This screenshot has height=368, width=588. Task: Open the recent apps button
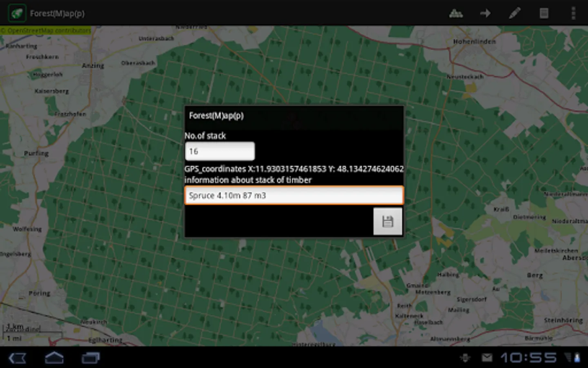91,358
